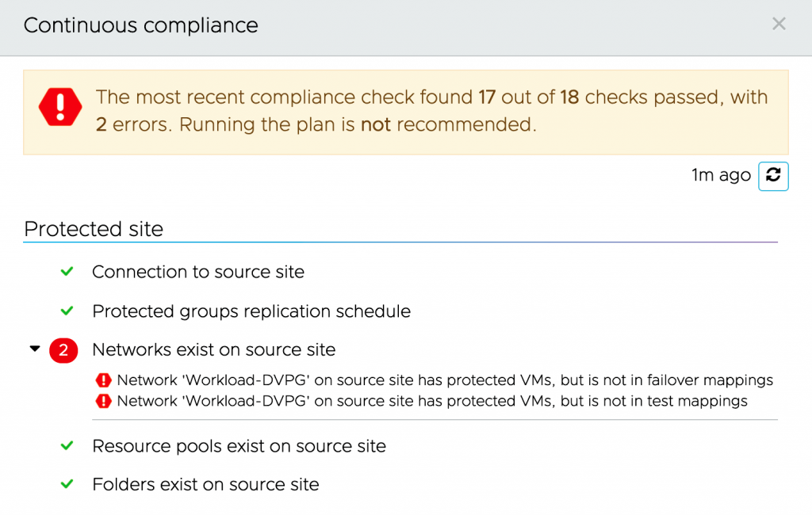Viewport: 812px width, 515px height.
Task: Select Folders exist on source site check
Action: coord(205,484)
